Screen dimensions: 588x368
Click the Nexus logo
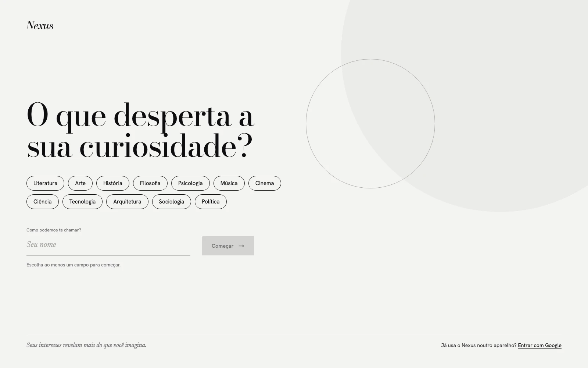[x=40, y=25]
